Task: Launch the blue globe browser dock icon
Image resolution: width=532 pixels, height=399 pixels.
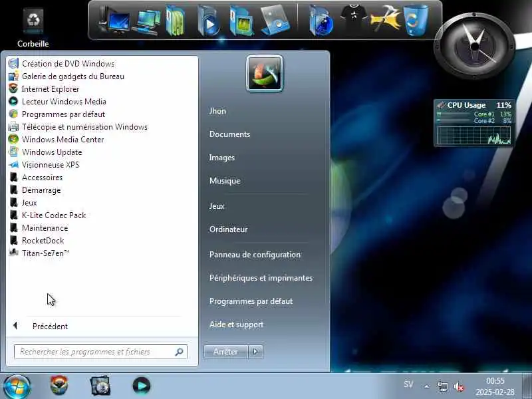Action: click(321, 21)
